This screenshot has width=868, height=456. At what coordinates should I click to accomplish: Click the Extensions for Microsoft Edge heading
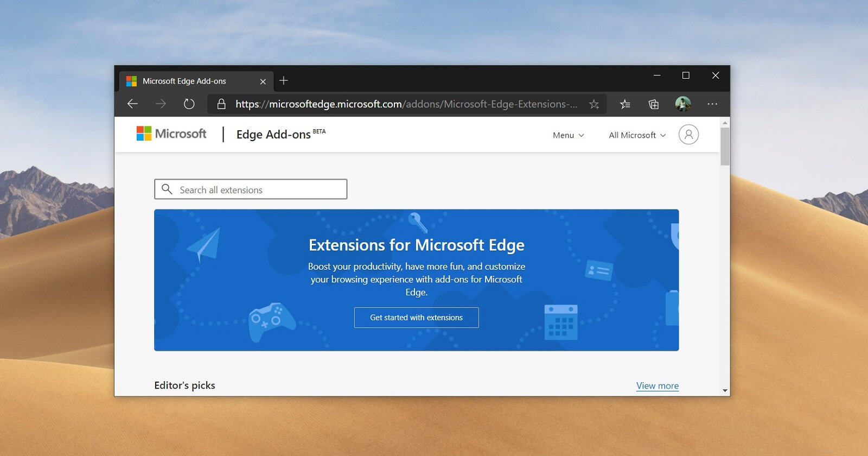tap(417, 245)
